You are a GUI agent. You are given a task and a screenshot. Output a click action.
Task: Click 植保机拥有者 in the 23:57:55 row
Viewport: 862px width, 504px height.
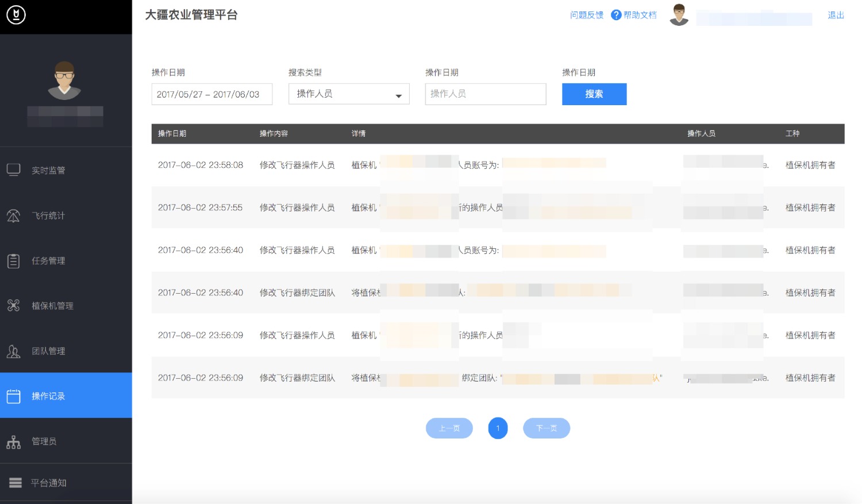(x=810, y=207)
